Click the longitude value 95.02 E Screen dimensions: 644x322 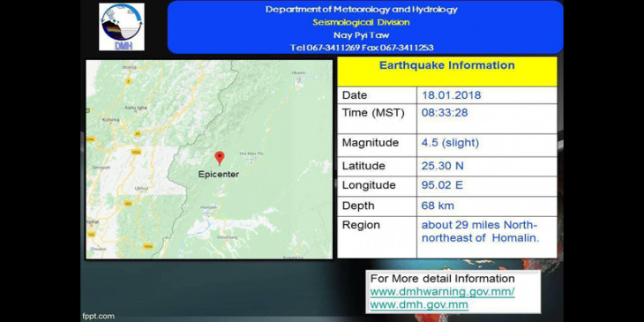tap(442, 185)
